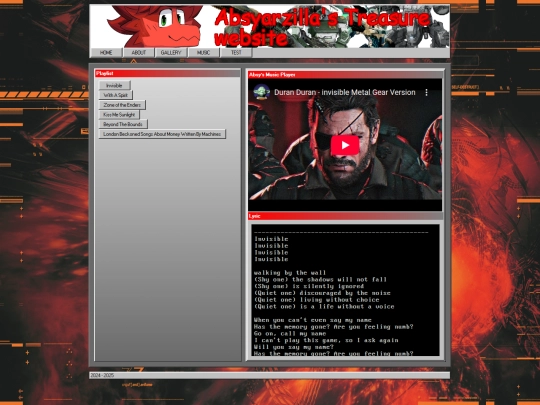
Task: Click lyric 'Go on, call my name'
Action: click(x=290, y=333)
